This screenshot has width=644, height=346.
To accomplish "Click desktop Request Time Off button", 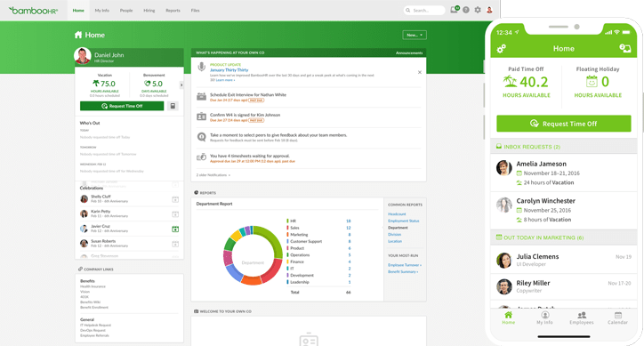I will click(122, 106).
